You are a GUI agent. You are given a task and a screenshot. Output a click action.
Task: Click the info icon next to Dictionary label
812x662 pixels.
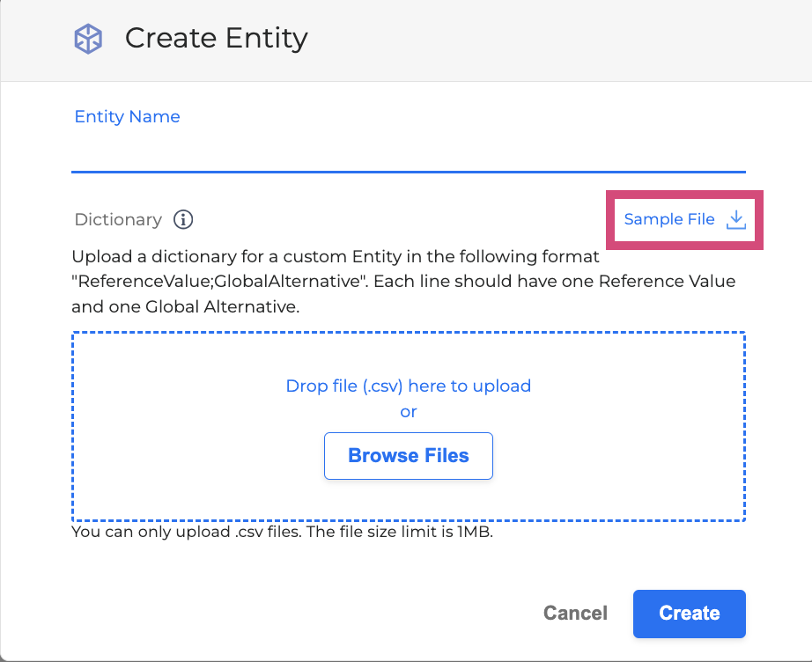[183, 219]
